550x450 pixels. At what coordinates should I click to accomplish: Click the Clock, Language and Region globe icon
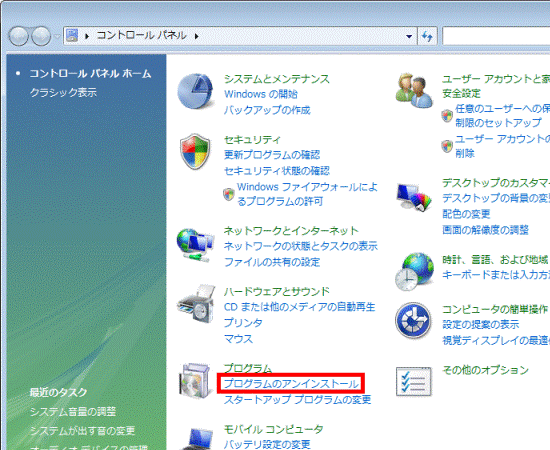point(414,271)
